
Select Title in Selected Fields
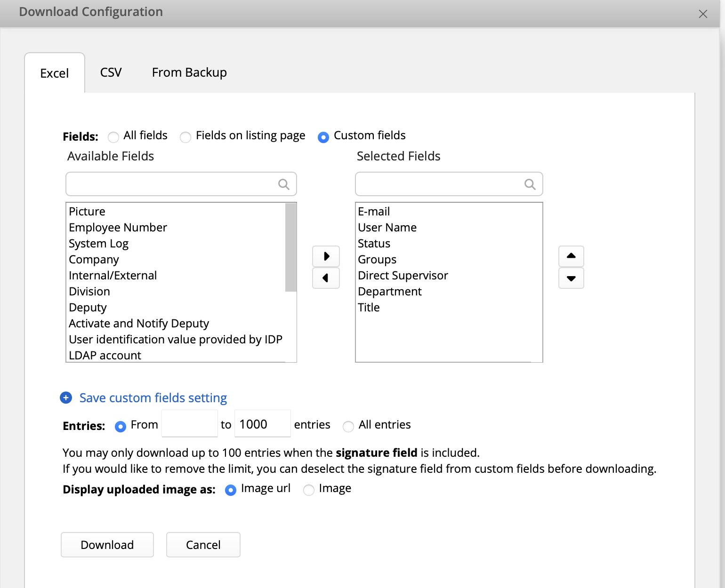pyautogui.click(x=449, y=307)
